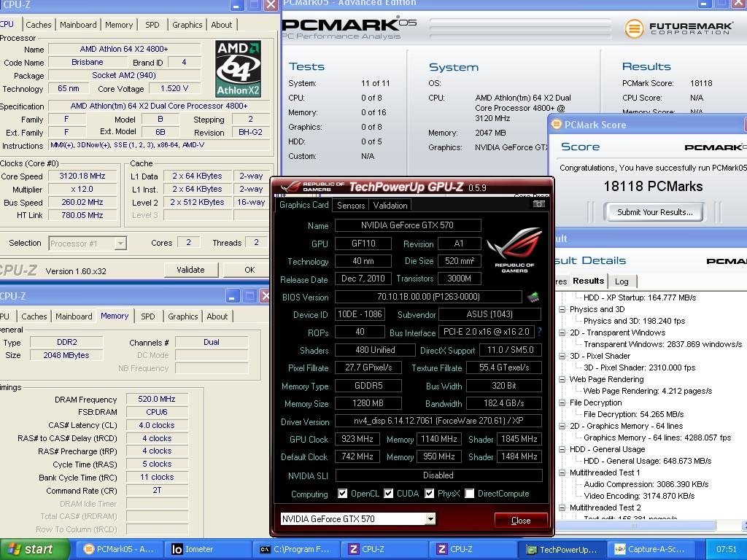Collapse the 3D - Pixel Shader node

tap(562, 356)
